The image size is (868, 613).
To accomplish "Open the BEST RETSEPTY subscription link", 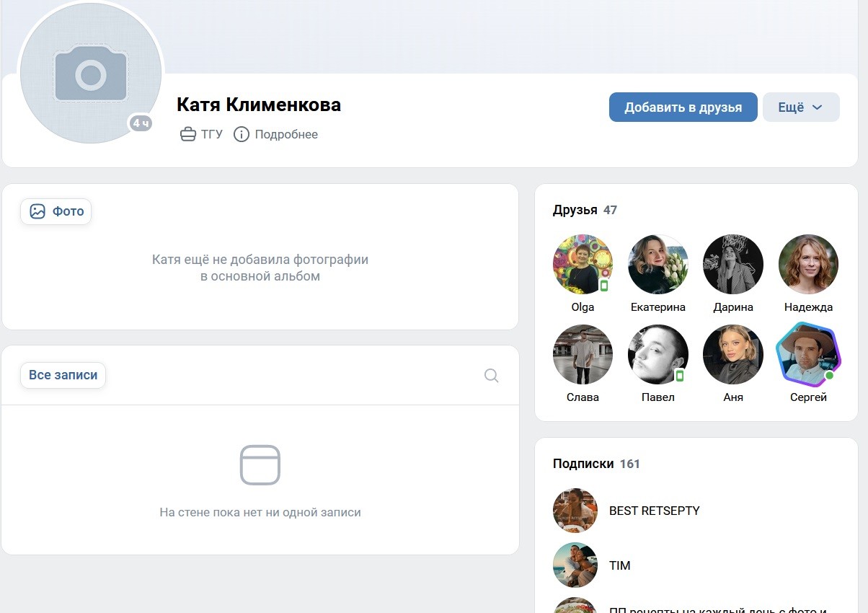I will coord(655,511).
